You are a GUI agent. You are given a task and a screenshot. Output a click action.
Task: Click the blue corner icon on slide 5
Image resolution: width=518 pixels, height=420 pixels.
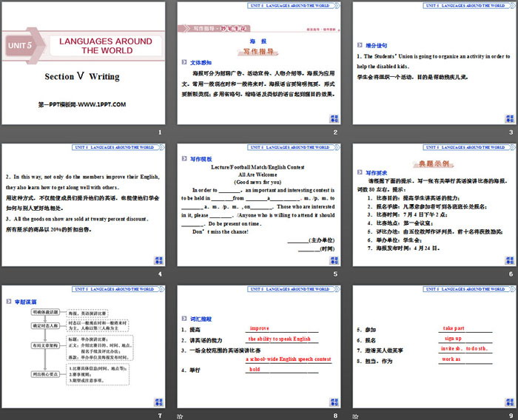pyautogui.click(x=334, y=260)
